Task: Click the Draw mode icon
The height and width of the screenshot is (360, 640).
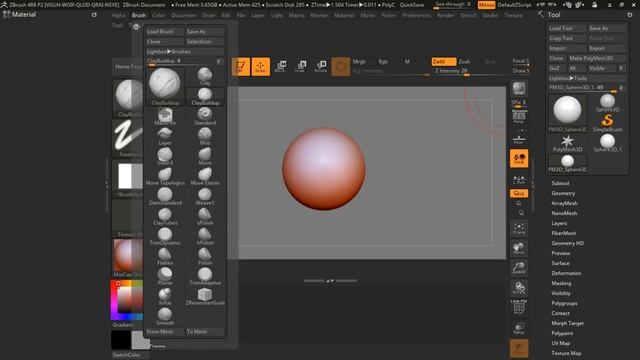Action: [x=260, y=67]
